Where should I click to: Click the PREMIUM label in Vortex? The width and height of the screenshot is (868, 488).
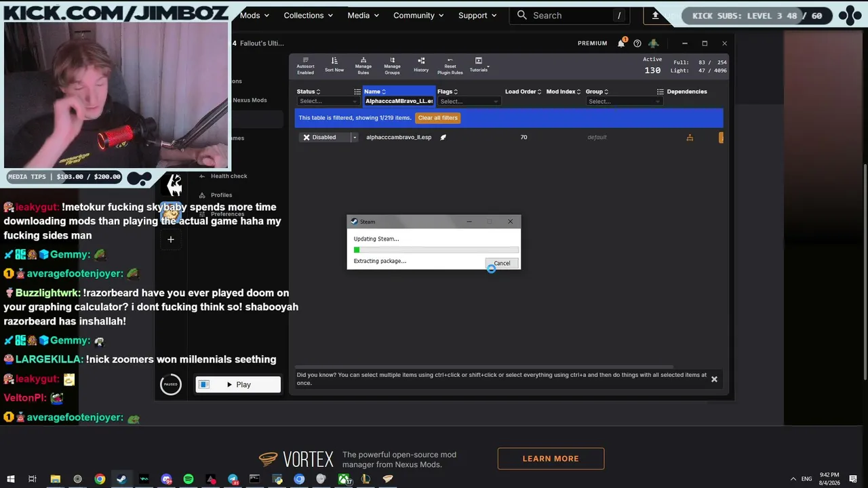click(x=592, y=43)
